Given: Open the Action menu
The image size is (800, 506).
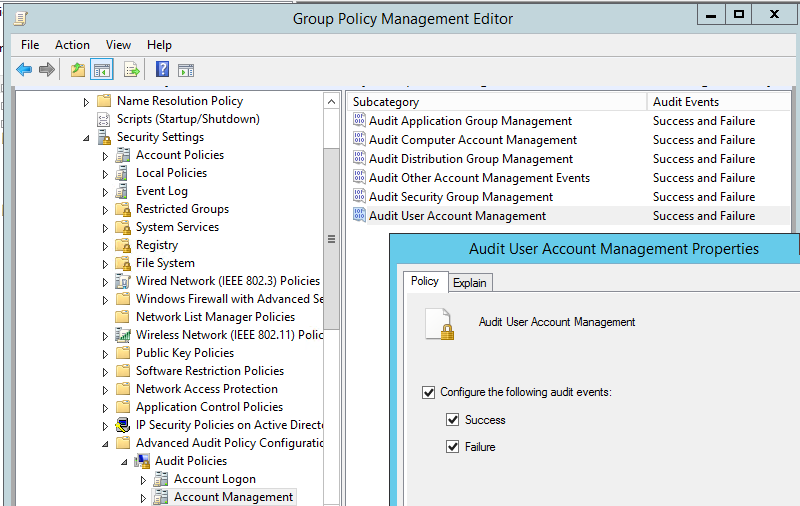Looking at the screenshot, I should [x=72, y=45].
